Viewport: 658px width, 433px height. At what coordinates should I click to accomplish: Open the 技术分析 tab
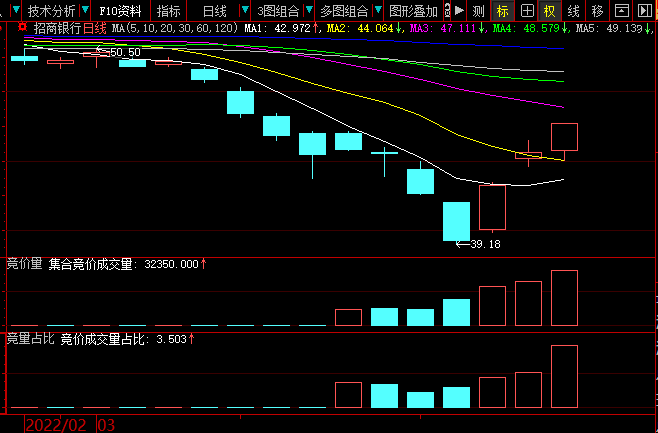(x=51, y=11)
